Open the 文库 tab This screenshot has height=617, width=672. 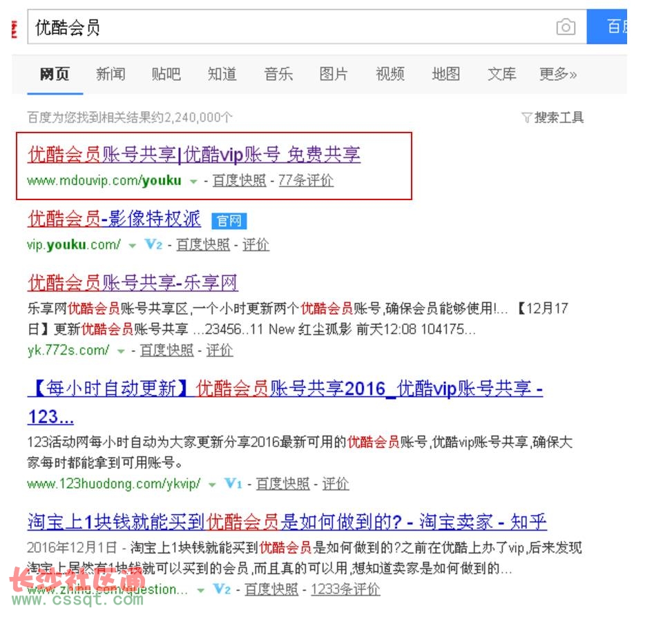(502, 74)
